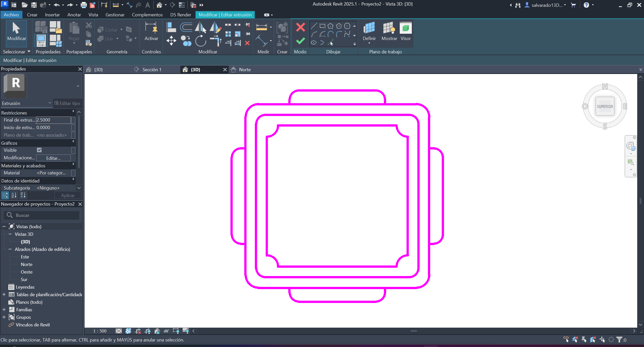Screen dimensions: 644x347
Task: Select the Circle draw tool
Action: pos(347,26)
